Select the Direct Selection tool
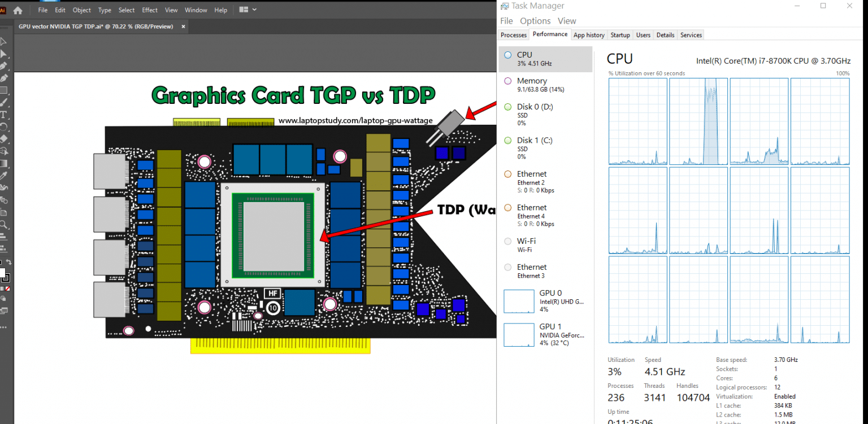 [4, 54]
